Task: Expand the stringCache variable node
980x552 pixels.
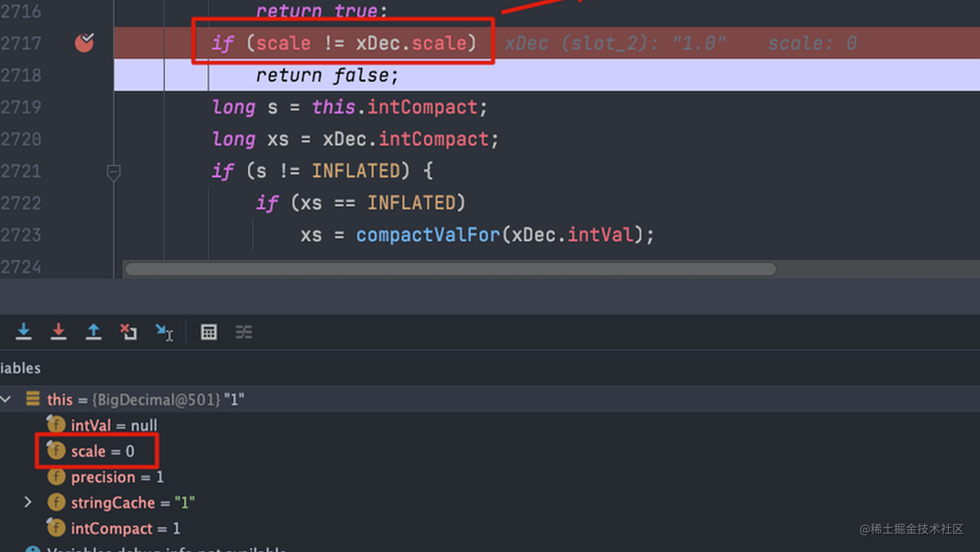Action: (x=28, y=502)
